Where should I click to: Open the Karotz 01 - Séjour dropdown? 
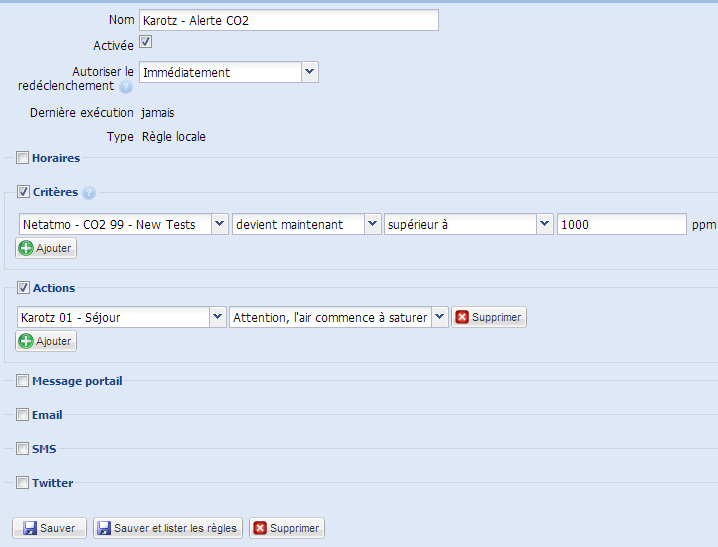(218, 317)
